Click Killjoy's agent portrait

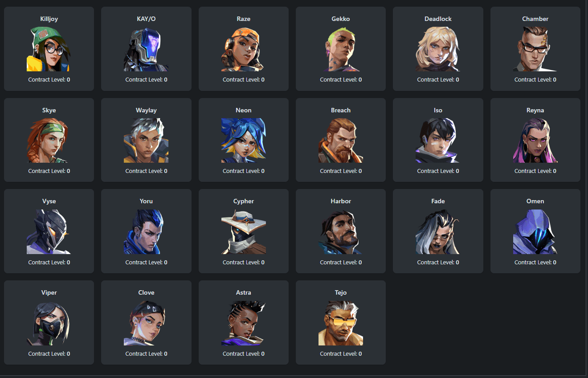[49, 49]
